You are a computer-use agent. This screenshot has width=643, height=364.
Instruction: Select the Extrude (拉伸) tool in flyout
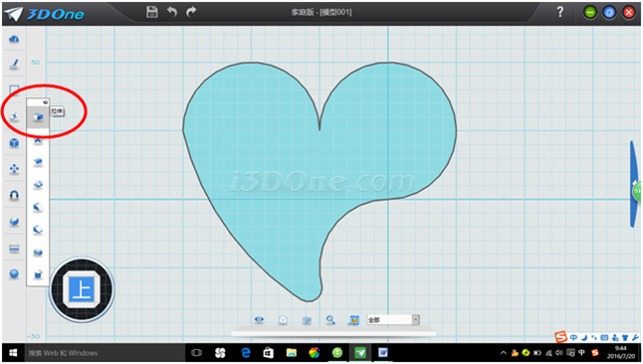click(x=38, y=117)
